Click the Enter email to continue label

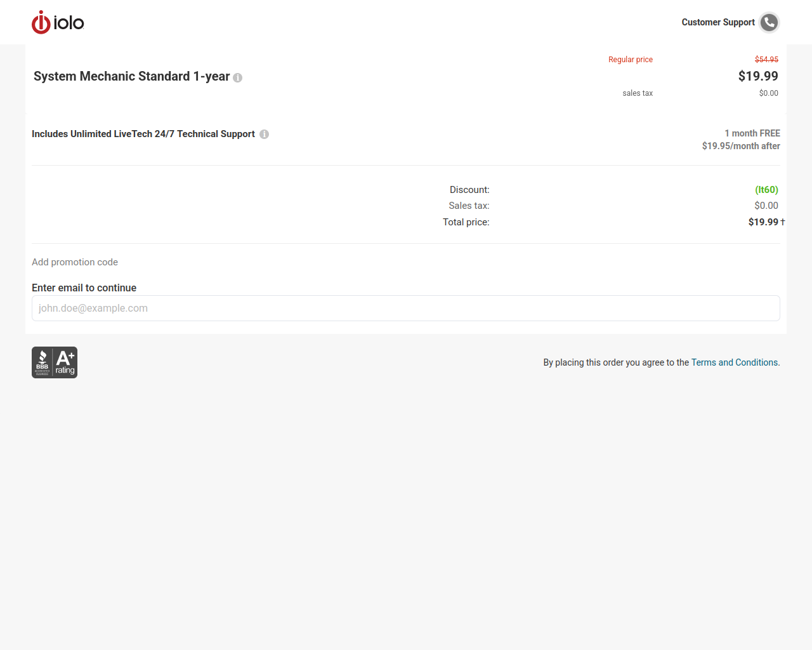[x=84, y=288]
